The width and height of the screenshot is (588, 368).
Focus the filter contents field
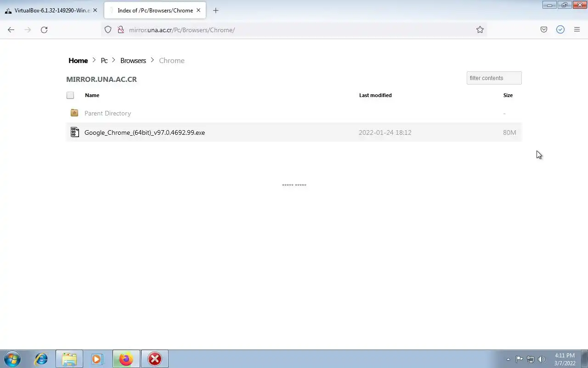[x=494, y=78]
